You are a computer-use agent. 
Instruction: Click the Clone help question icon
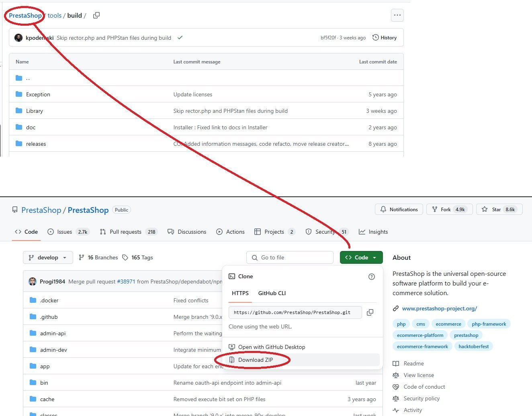(x=372, y=276)
